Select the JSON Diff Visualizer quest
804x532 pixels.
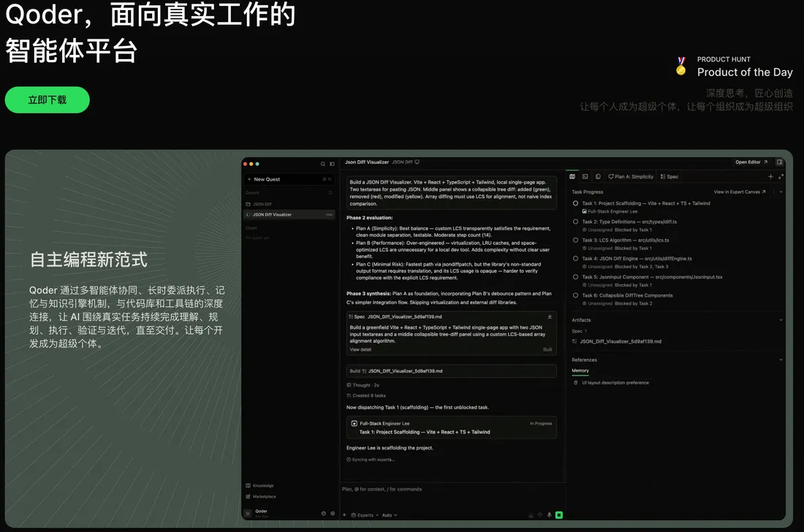289,215
